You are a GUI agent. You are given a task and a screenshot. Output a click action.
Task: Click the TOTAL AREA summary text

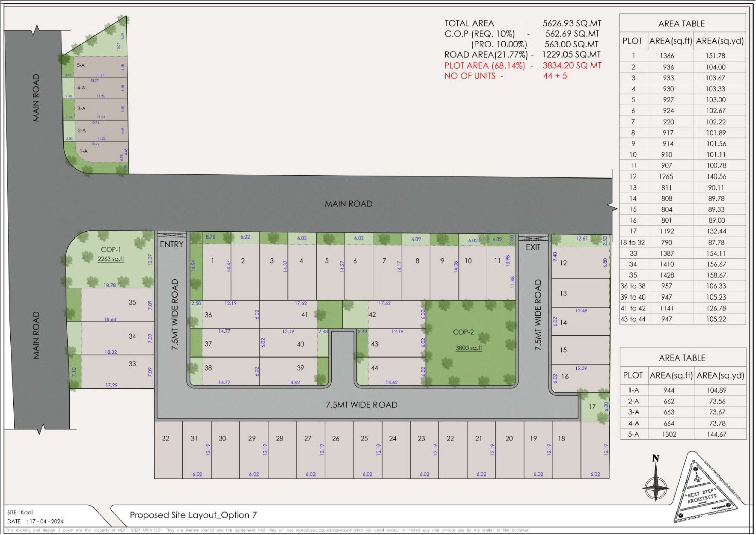[x=469, y=23]
